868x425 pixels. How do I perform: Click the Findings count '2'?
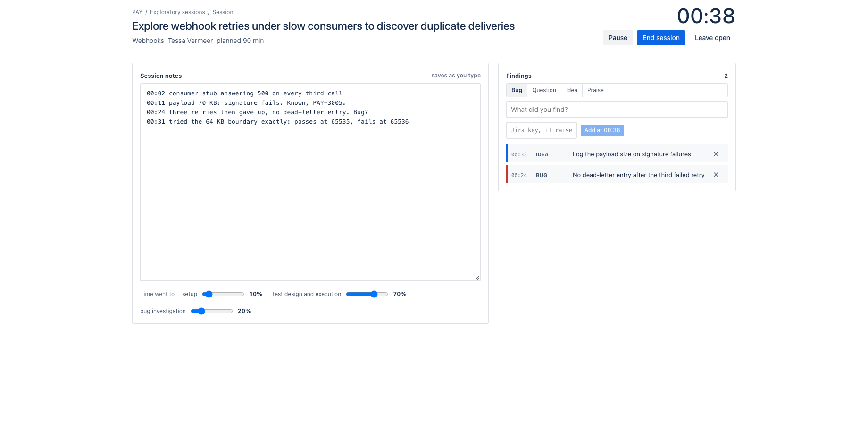point(726,76)
